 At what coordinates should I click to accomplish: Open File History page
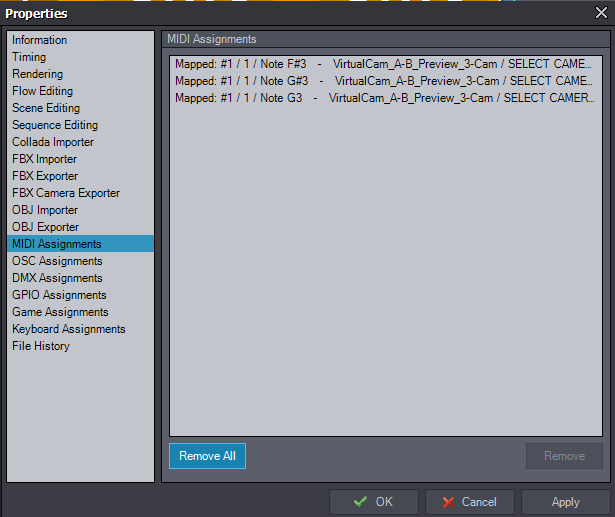[x=41, y=346]
